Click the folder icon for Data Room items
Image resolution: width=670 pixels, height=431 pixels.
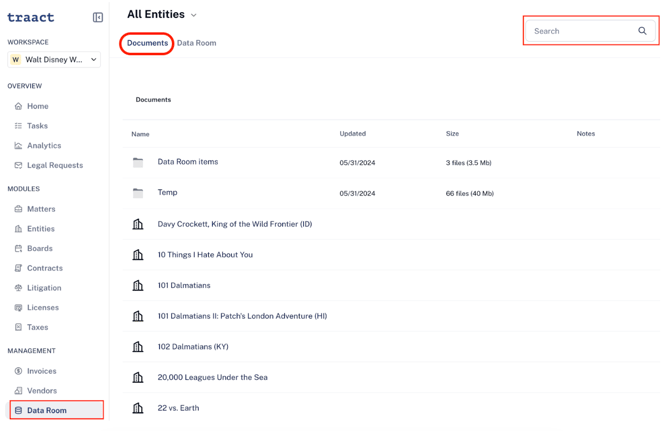point(138,162)
